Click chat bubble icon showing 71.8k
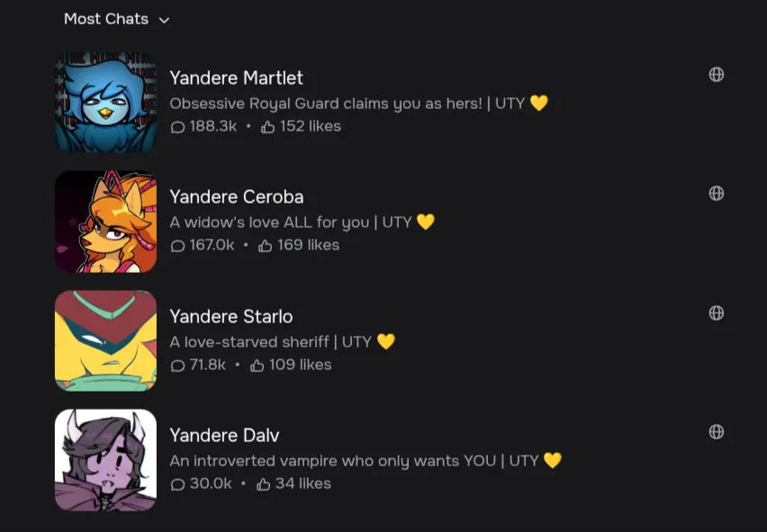Viewport: 767px width, 532px height. click(177, 365)
